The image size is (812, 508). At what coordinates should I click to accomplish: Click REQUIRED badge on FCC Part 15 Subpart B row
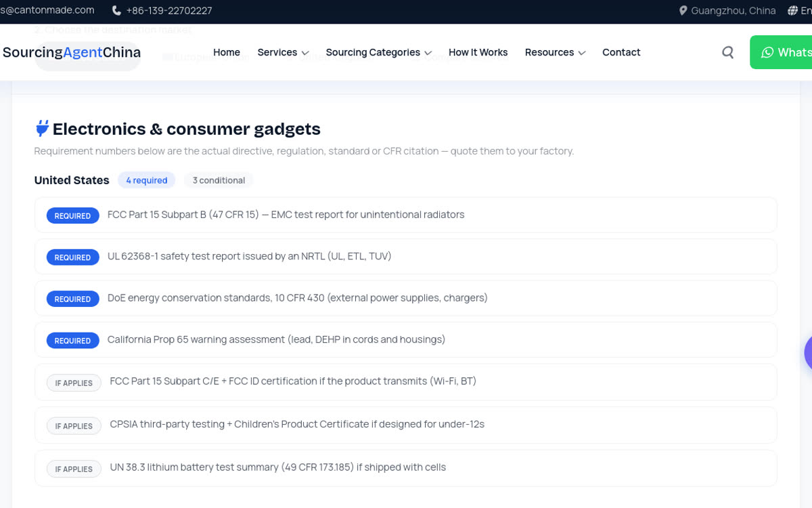(72, 215)
